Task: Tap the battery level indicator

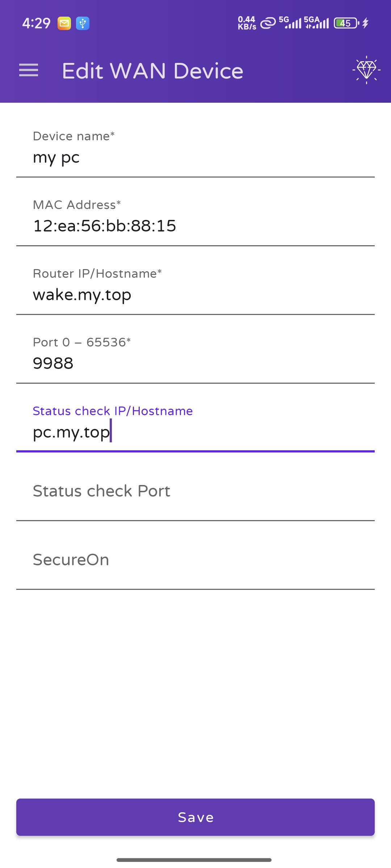Action: coord(346,23)
